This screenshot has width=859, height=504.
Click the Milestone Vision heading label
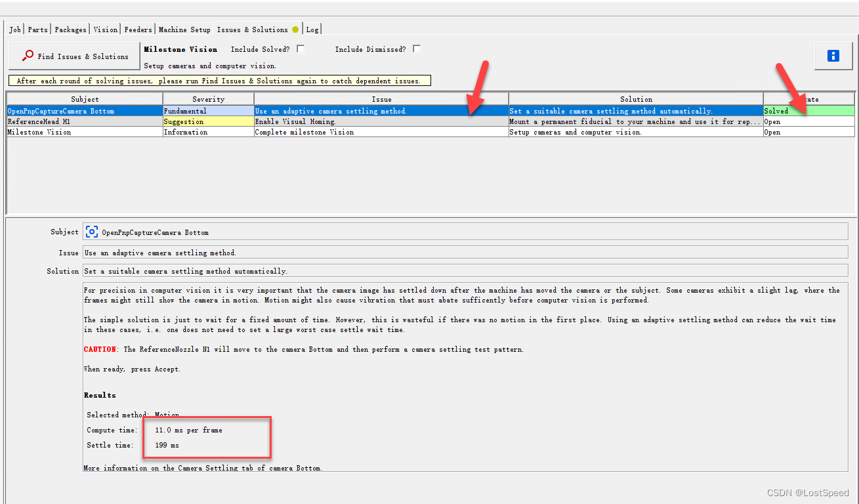180,49
